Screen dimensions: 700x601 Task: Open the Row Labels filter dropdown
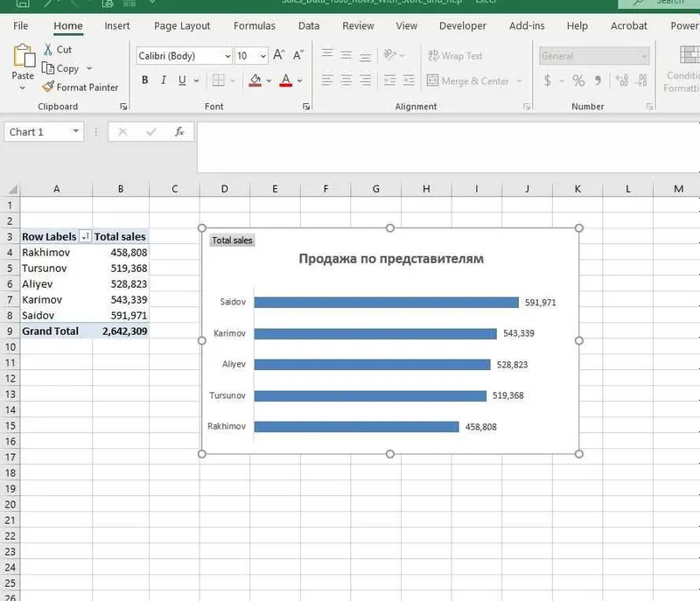(x=85, y=236)
